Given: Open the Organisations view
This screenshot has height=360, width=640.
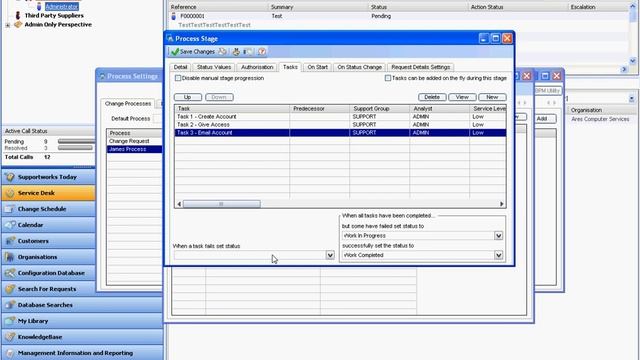Looking at the screenshot, I should pyautogui.click(x=49, y=257).
